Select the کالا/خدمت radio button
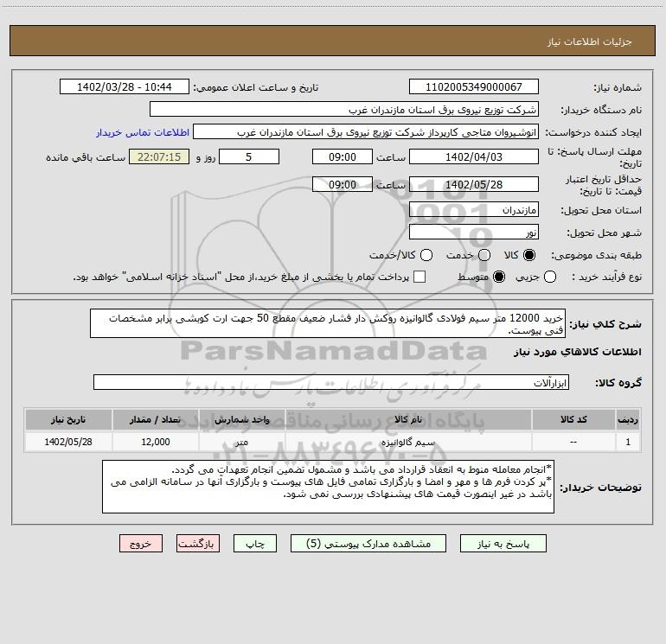Viewport: 666px width, 644px height. coord(426,255)
